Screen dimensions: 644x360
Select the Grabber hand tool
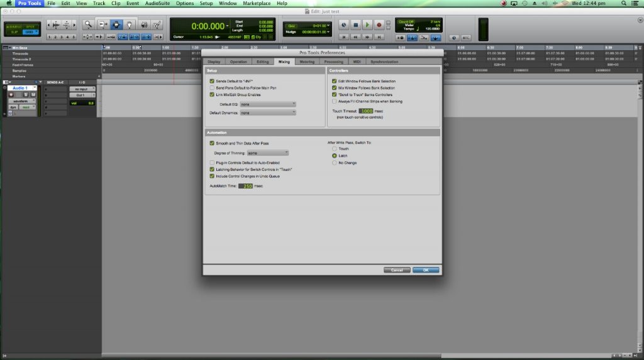point(130,25)
